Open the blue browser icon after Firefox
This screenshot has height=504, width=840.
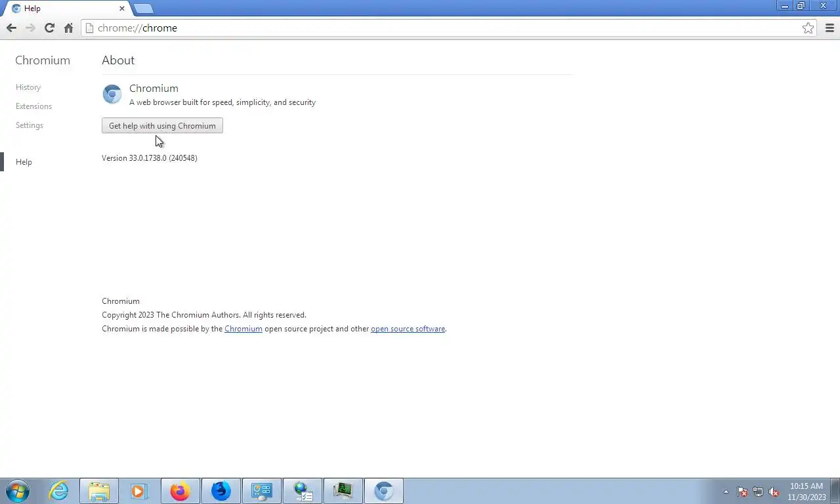tap(221, 491)
